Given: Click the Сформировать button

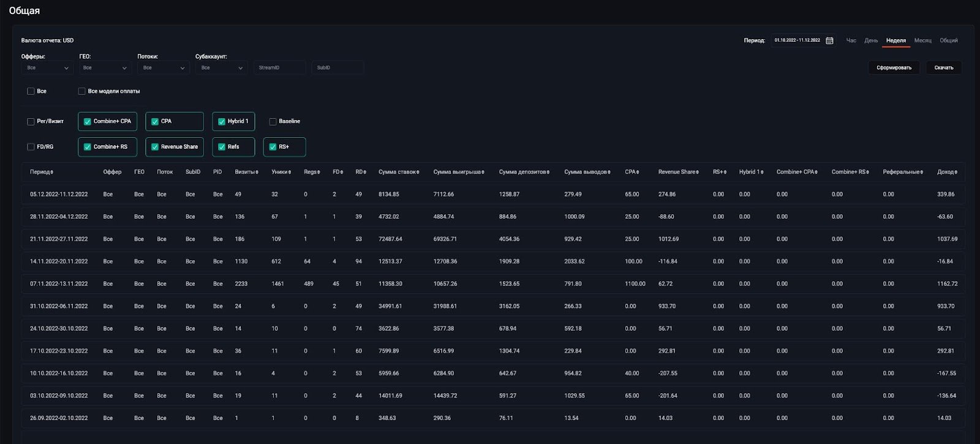Looking at the screenshot, I should 894,67.
